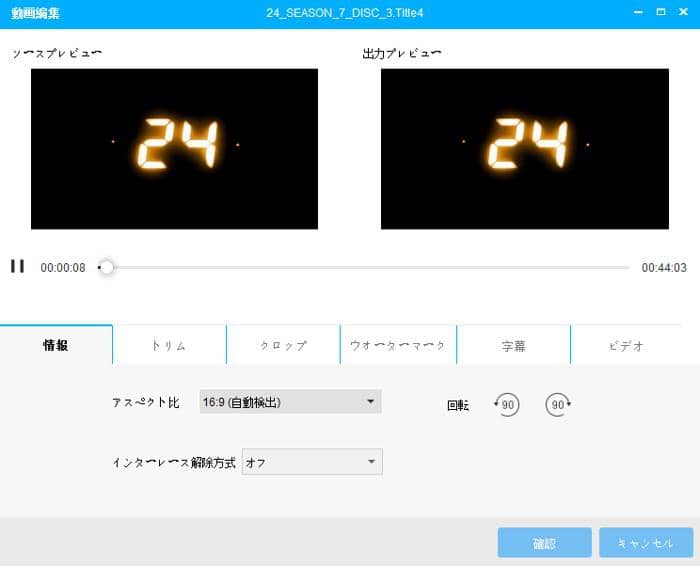Click the 出力プレビュー label
700x566 pixels.
(x=402, y=54)
